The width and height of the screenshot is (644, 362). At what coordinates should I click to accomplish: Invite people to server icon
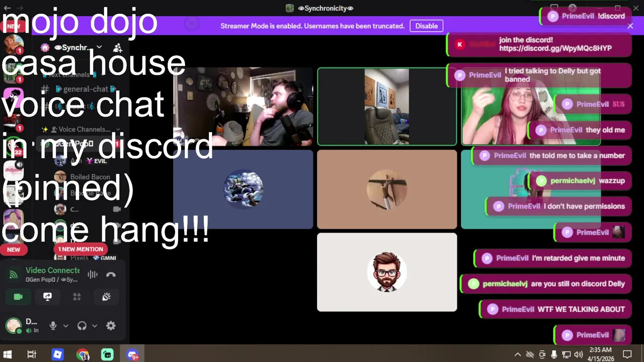click(x=118, y=48)
